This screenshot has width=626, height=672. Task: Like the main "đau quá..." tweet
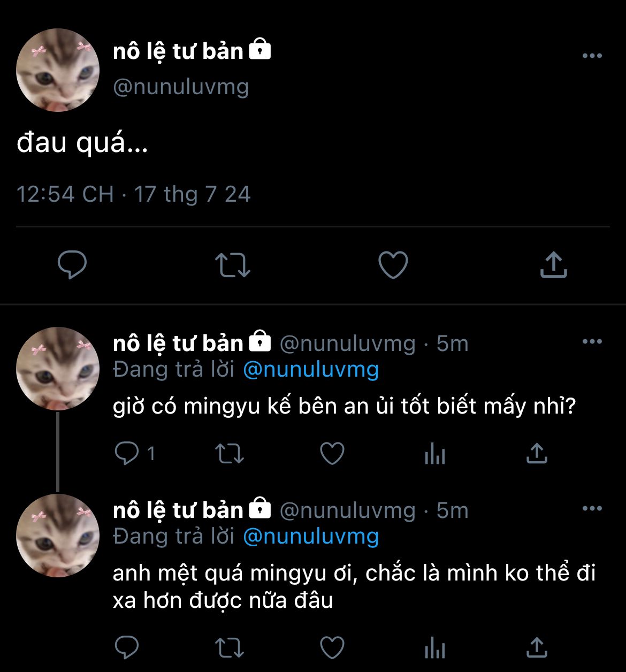pos(393,265)
